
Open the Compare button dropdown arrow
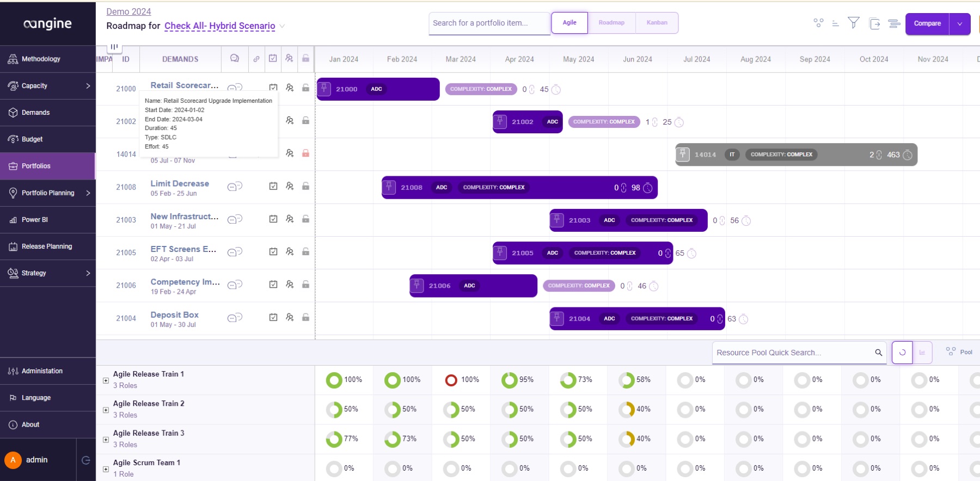click(x=960, y=24)
